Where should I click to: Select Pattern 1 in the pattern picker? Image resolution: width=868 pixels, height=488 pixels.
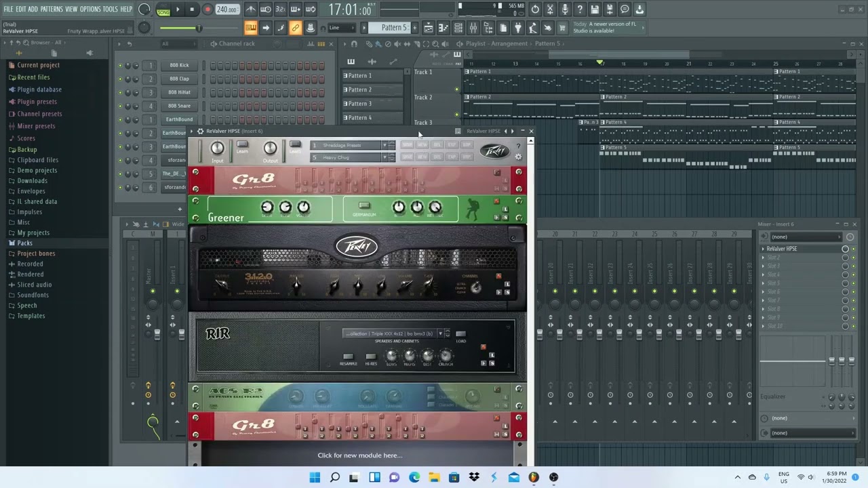coord(372,76)
